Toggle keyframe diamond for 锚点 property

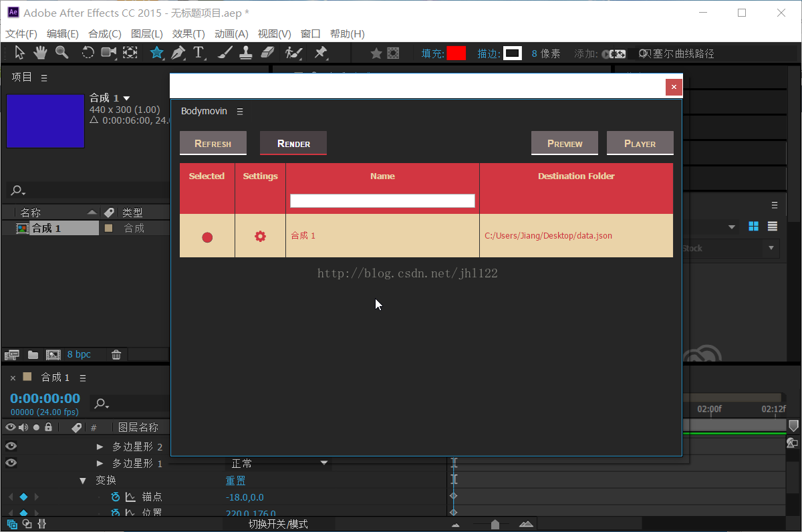[23, 497]
